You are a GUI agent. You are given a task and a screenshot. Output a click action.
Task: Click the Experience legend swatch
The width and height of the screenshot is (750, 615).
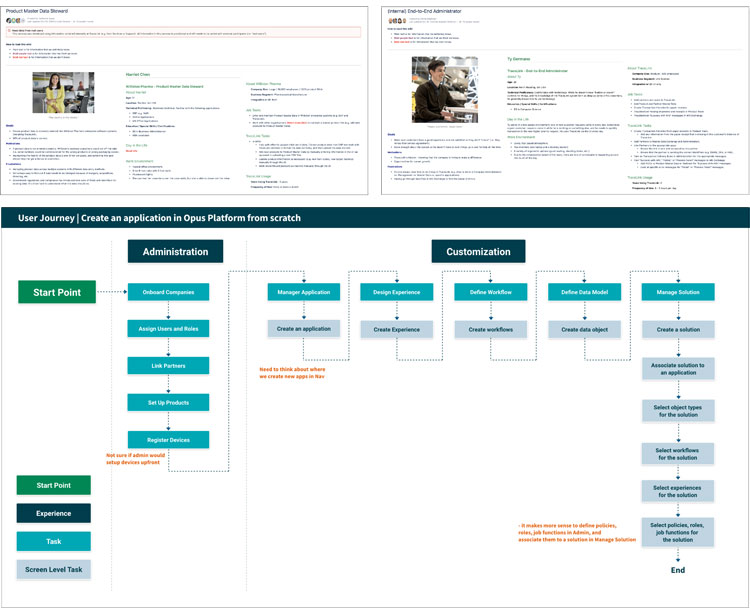54,513
